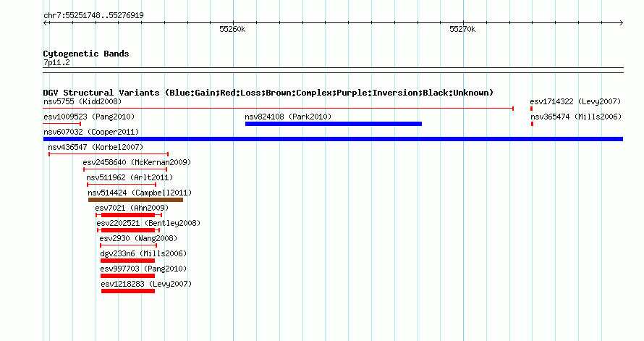Screen dimensions: 644x341
Task: Click the blue nsv824108 gain bar
Action: pos(334,124)
